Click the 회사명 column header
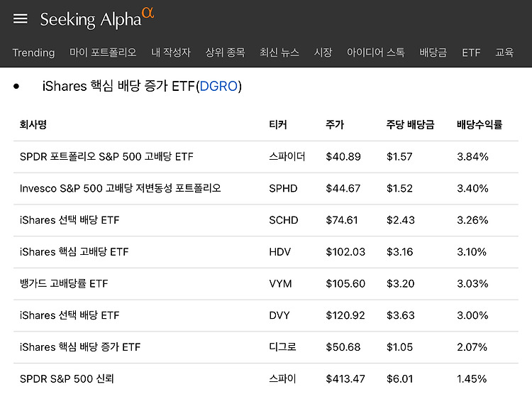532x404 pixels. 33,124
